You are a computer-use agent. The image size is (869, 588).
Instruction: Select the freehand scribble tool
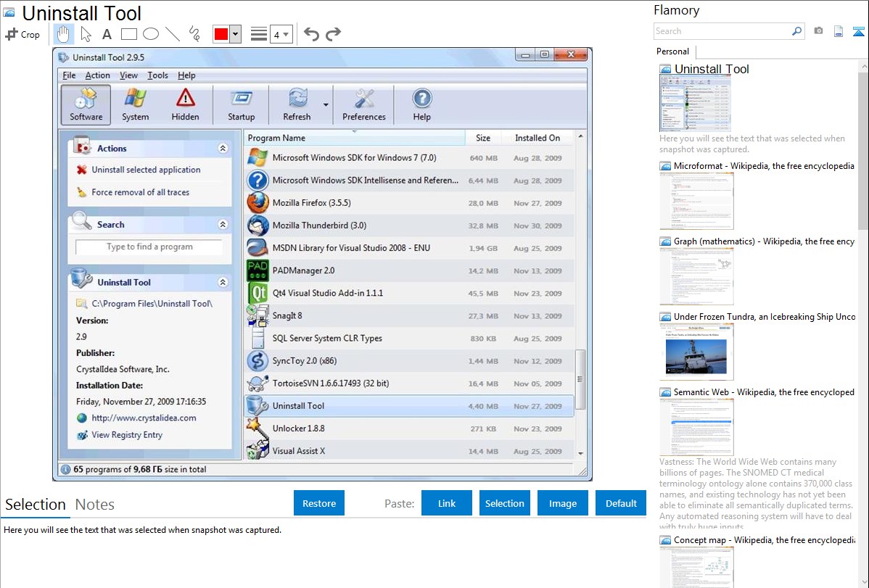pyautogui.click(x=194, y=34)
